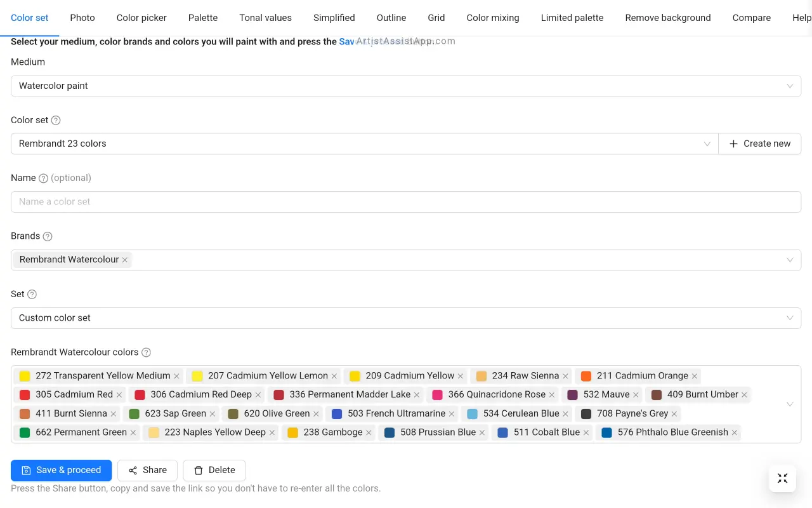Click the 366 Quinacridone Rose pink swatch
The width and height of the screenshot is (812, 508).
437,395
